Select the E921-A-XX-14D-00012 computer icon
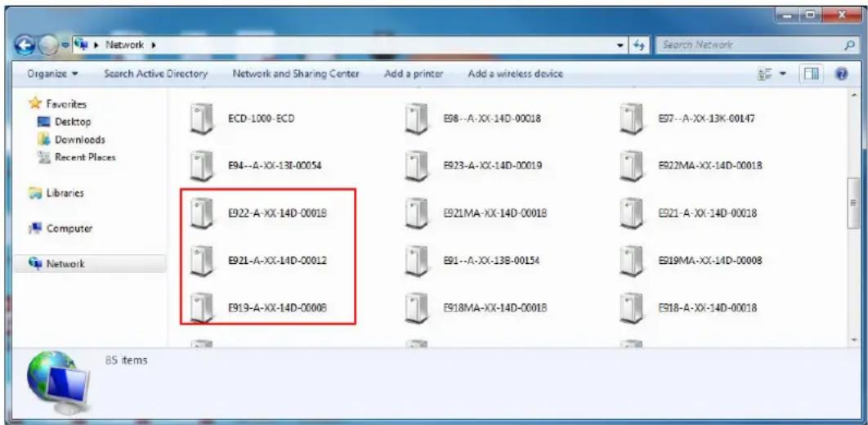This screenshot has width=868, height=425. click(201, 260)
